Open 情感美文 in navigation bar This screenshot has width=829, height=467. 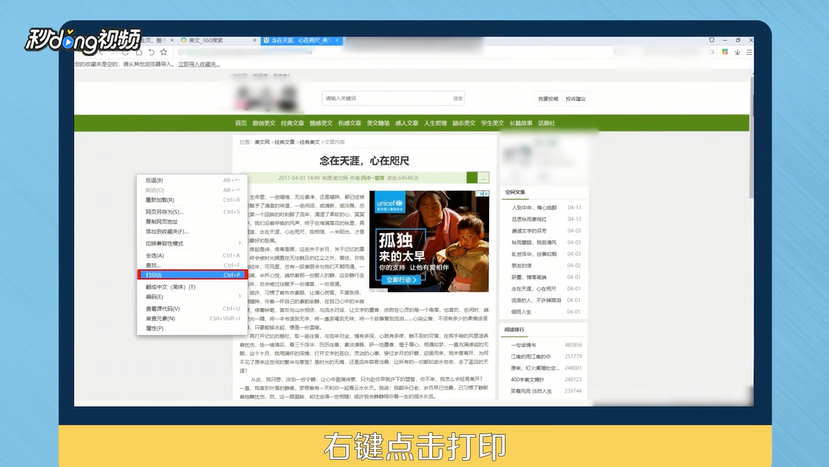point(321,123)
